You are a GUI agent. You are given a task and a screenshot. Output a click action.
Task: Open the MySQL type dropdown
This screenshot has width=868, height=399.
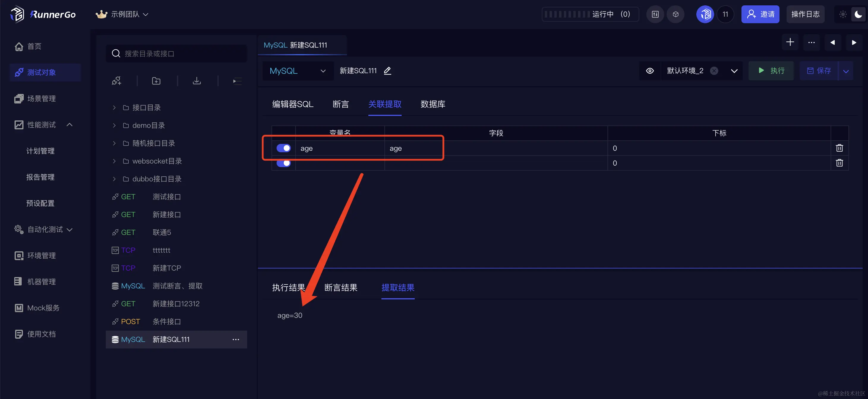298,71
